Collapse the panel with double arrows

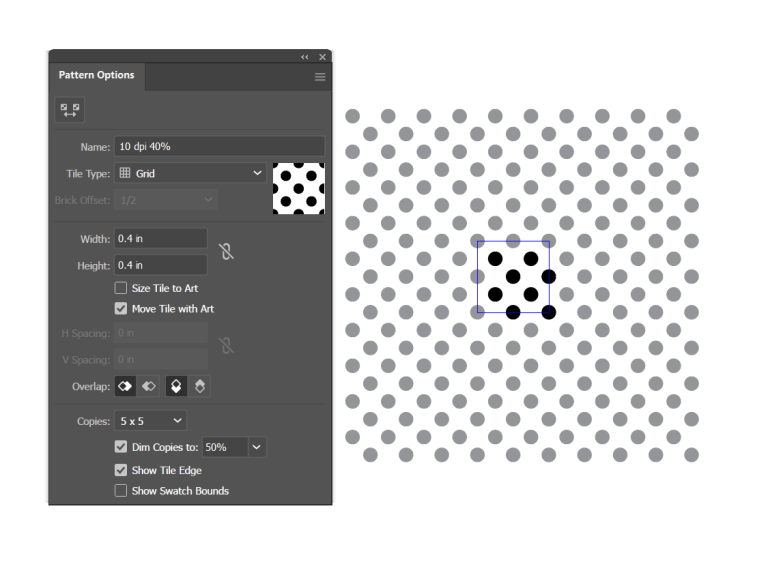click(x=305, y=57)
